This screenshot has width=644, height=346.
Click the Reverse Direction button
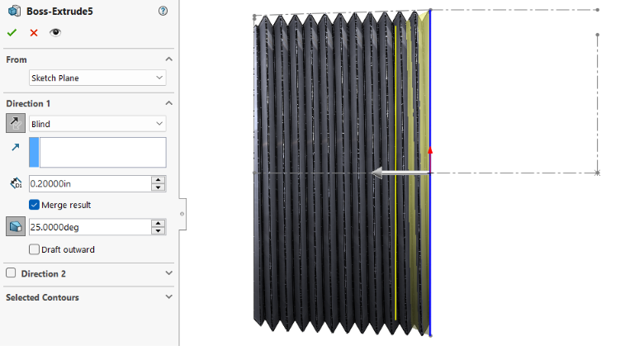tap(16, 123)
